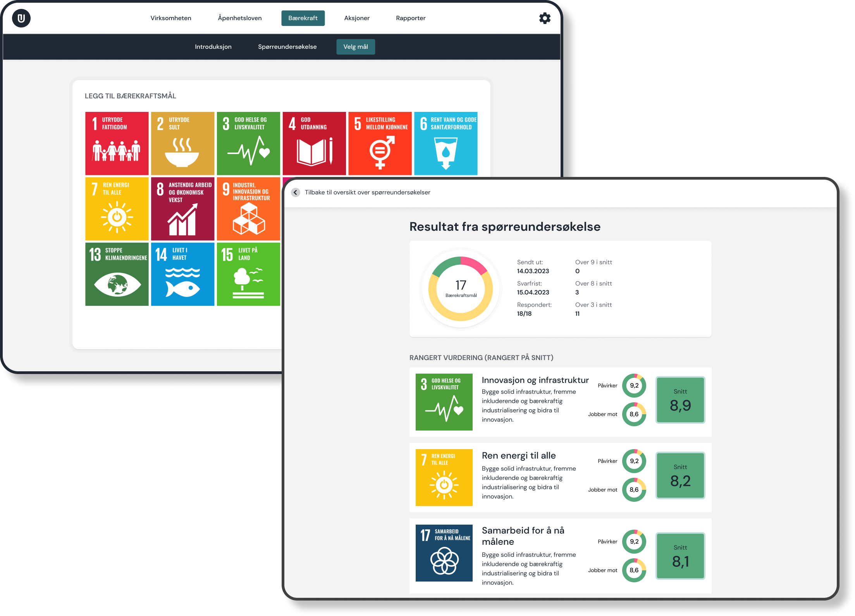Click Jobber mot 8,6 ring for Samarbeid row
Viewport: 855px width, 616px height.
point(634,570)
